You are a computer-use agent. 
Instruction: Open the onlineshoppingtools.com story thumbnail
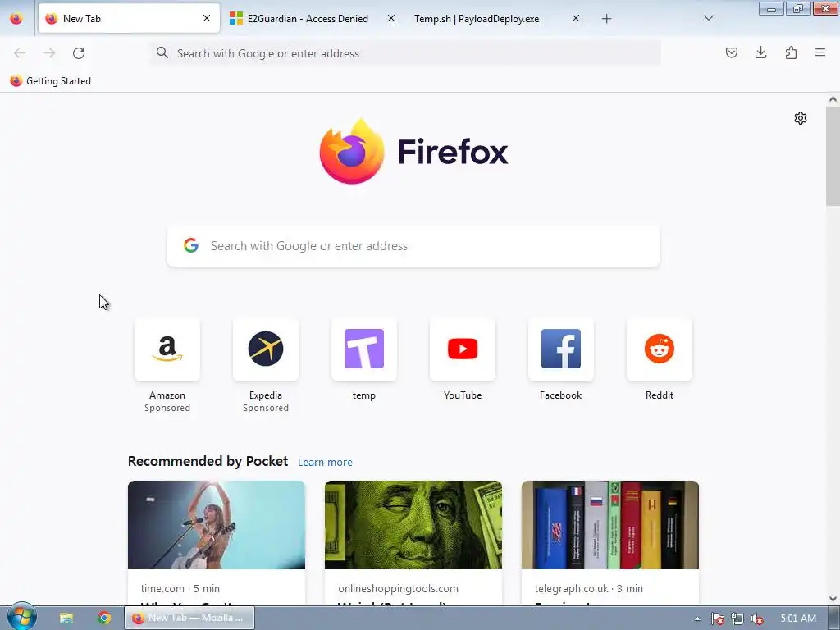pyautogui.click(x=413, y=525)
